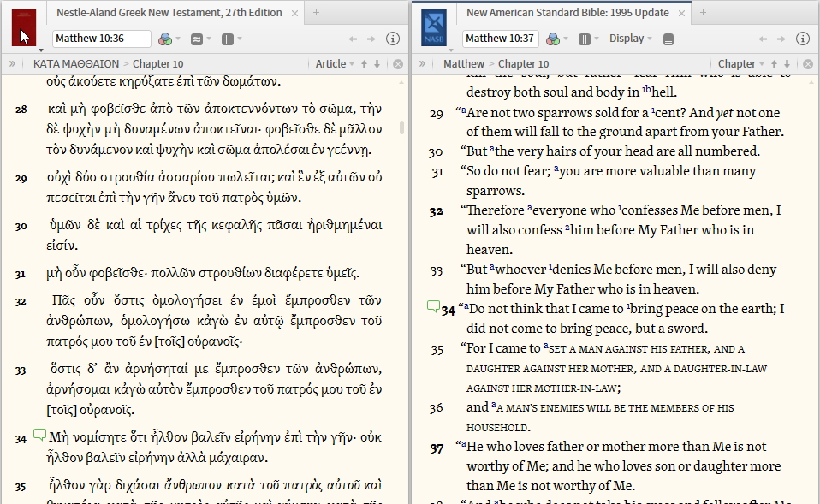Click footnote a before 'the very hairs'
The image size is (820, 504).
coord(492,149)
